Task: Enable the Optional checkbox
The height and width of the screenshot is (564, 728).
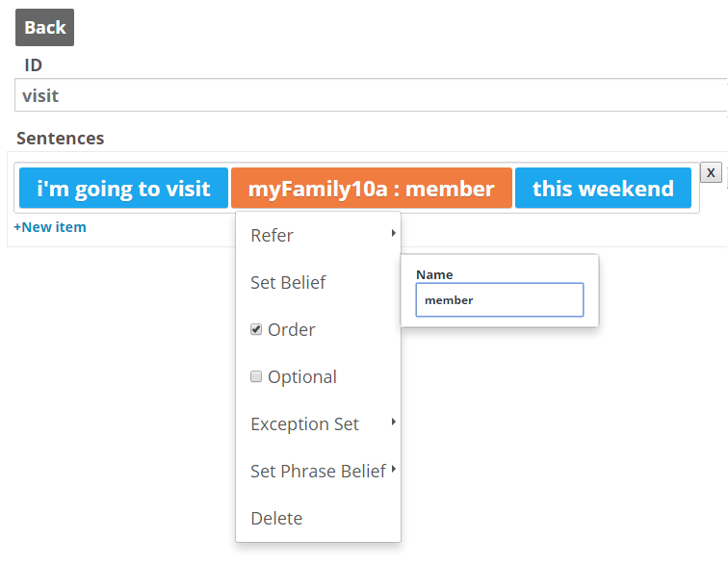Action: 256,376
